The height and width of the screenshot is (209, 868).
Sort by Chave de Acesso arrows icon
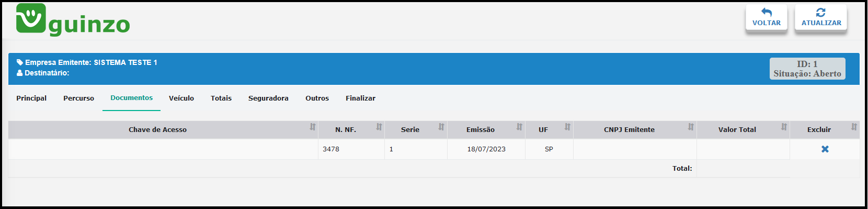313,127
